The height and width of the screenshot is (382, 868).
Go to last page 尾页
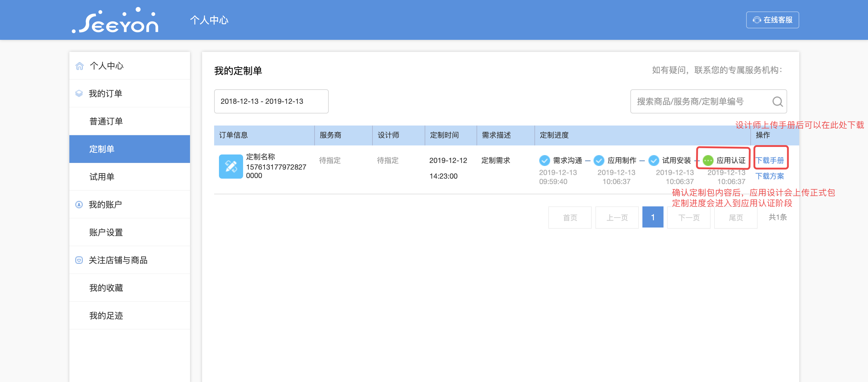pyautogui.click(x=736, y=218)
